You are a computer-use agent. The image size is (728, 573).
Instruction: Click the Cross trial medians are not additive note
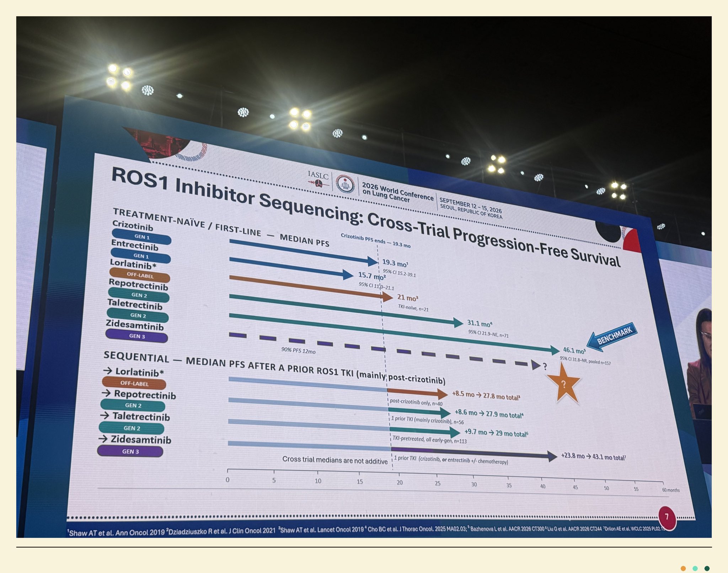pyautogui.click(x=335, y=460)
